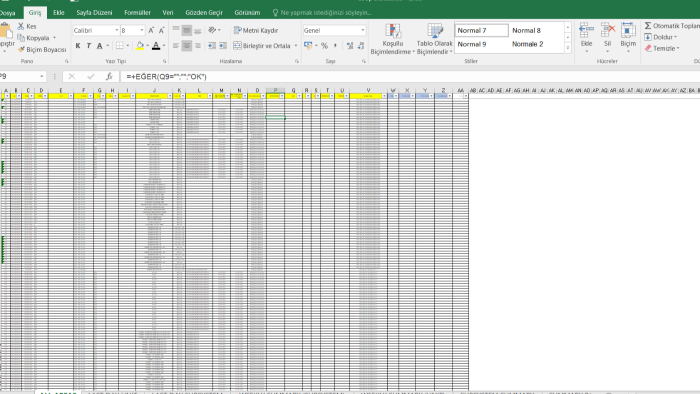Toggle bold K formatting
The height and width of the screenshot is (394, 700).
tap(78, 46)
